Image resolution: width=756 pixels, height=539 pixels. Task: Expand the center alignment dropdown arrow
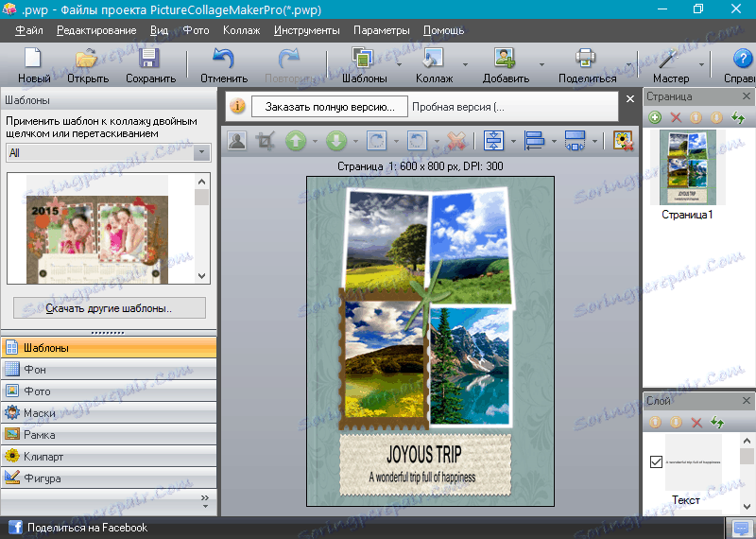(x=513, y=142)
